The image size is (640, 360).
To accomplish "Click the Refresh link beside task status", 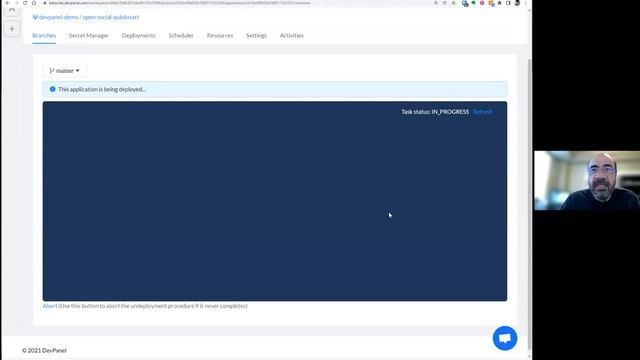I will point(483,112).
